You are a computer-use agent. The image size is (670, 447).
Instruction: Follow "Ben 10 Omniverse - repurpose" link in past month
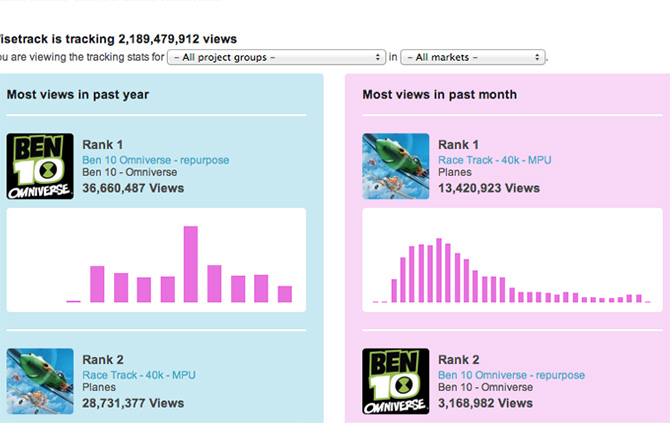click(x=511, y=375)
